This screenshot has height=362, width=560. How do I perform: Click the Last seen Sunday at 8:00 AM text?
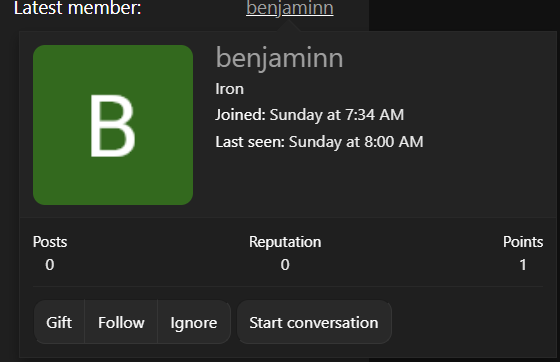click(x=319, y=142)
